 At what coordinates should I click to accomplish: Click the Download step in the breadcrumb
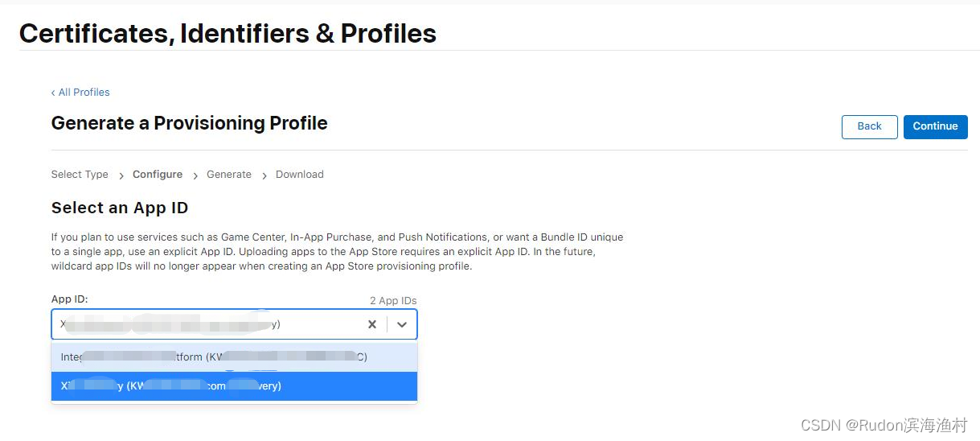click(300, 175)
